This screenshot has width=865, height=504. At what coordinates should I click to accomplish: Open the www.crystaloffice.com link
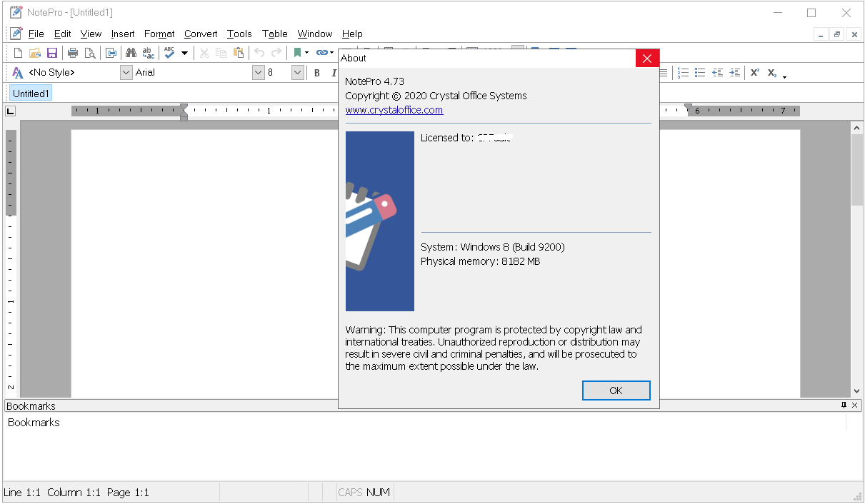click(x=394, y=110)
